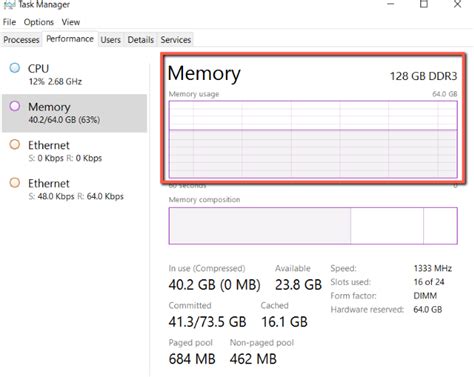The height and width of the screenshot is (377, 474).
Task: Select Ethernet with 48.0 Kbps send
Action: [x=74, y=189]
